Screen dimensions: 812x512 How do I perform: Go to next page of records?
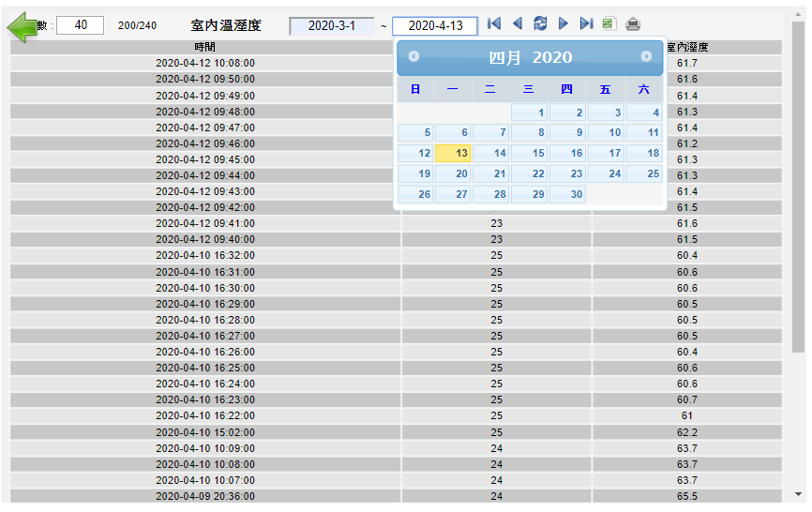click(564, 23)
